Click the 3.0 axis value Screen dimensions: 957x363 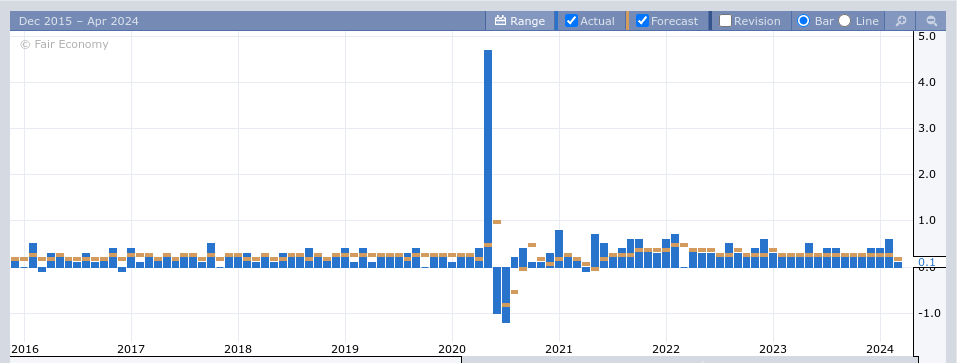pos(927,128)
